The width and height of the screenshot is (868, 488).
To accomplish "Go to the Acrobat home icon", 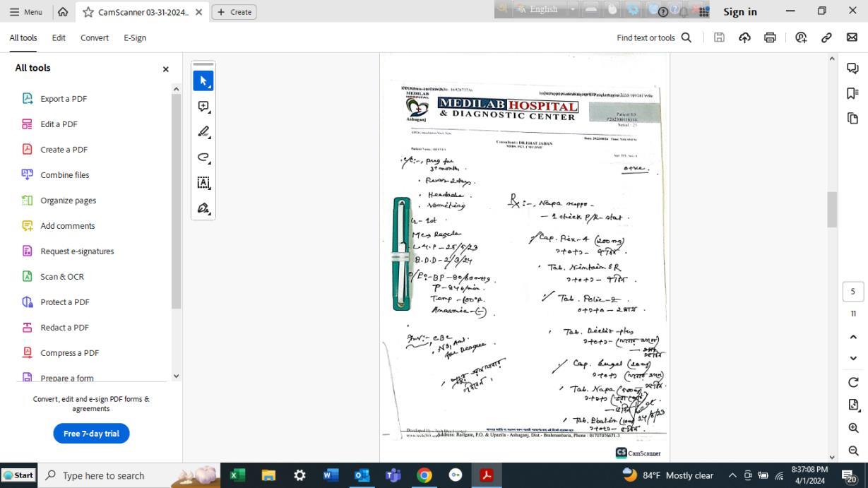I will (x=63, y=12).
